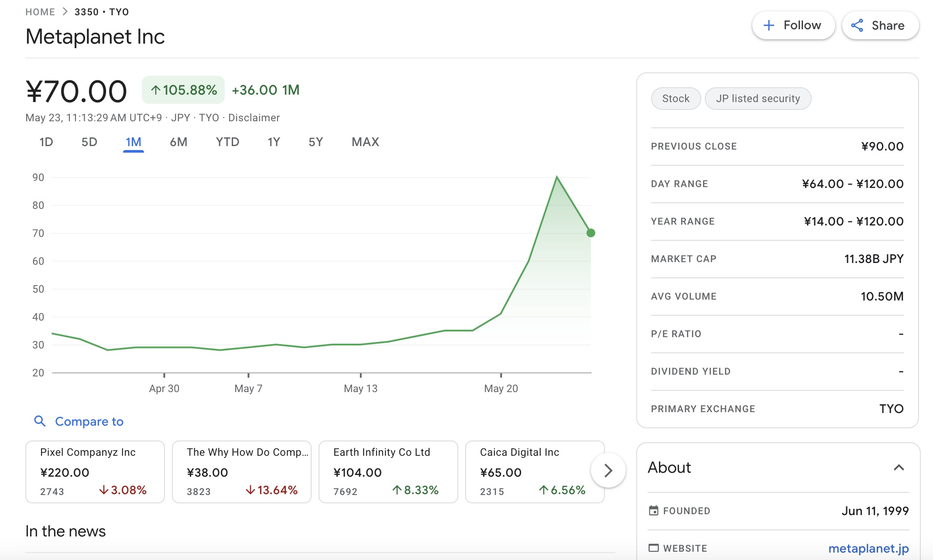Open Earth Infinity Co Ltd card

click(x=388, y=471)
